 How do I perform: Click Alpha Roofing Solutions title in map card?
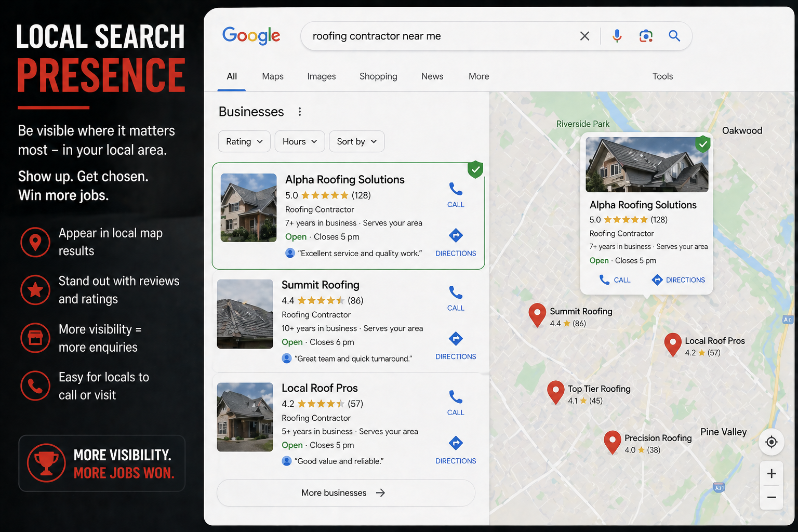pos(643,205)
